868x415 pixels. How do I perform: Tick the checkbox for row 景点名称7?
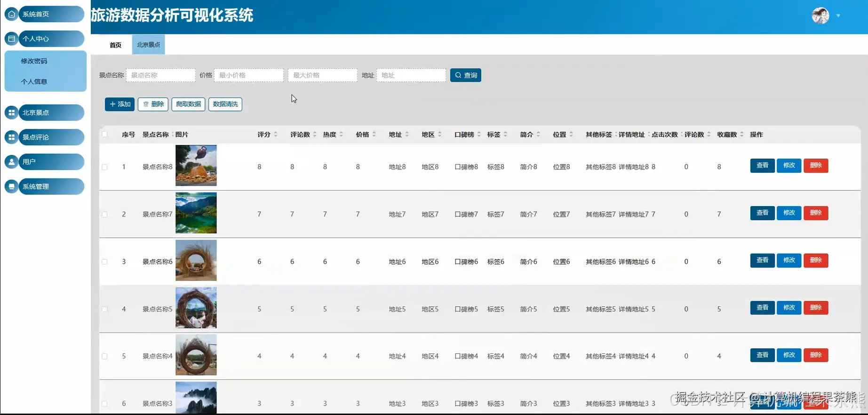pos(104,215)
